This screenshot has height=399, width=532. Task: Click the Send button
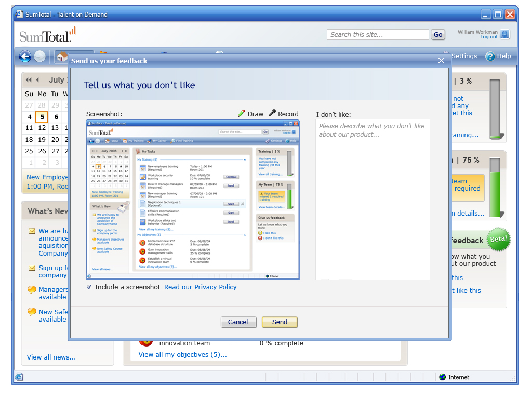click(280, 322)
